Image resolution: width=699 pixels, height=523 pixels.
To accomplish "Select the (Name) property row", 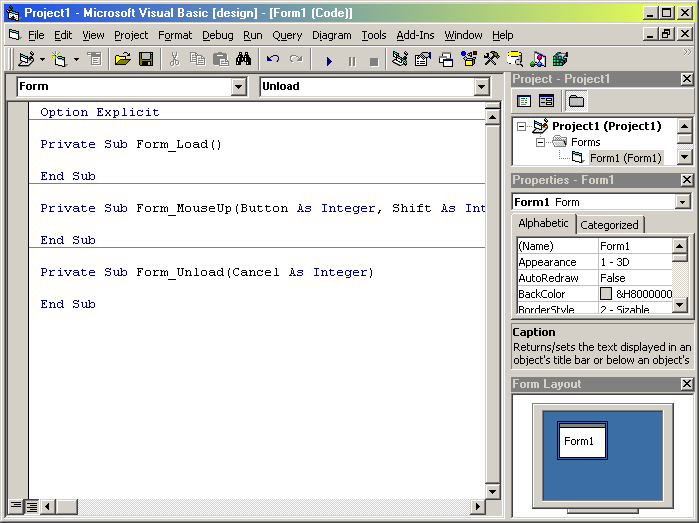I will (594, 246).
